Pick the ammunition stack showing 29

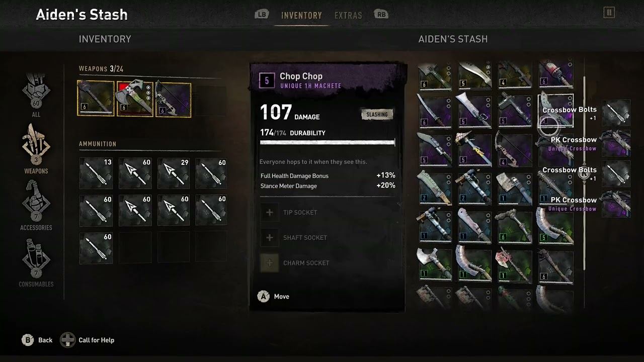click(x=174, y=173)
